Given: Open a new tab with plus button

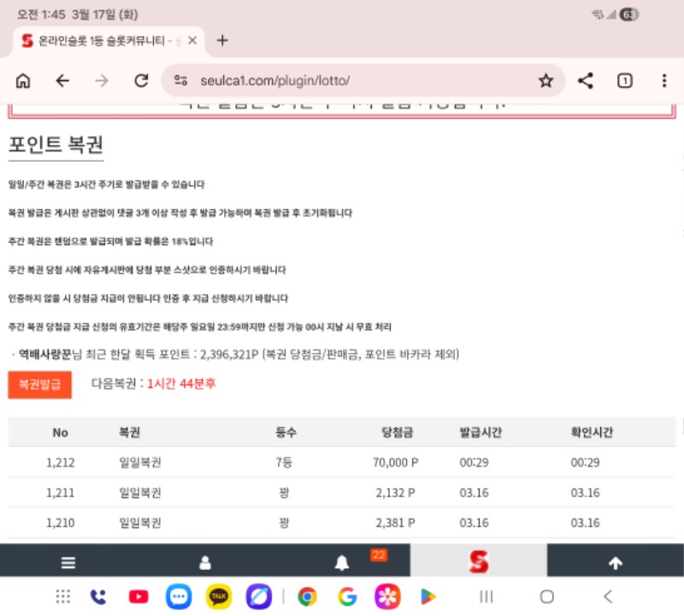Looking at the screenshot, I should click(x=222, y=40).
